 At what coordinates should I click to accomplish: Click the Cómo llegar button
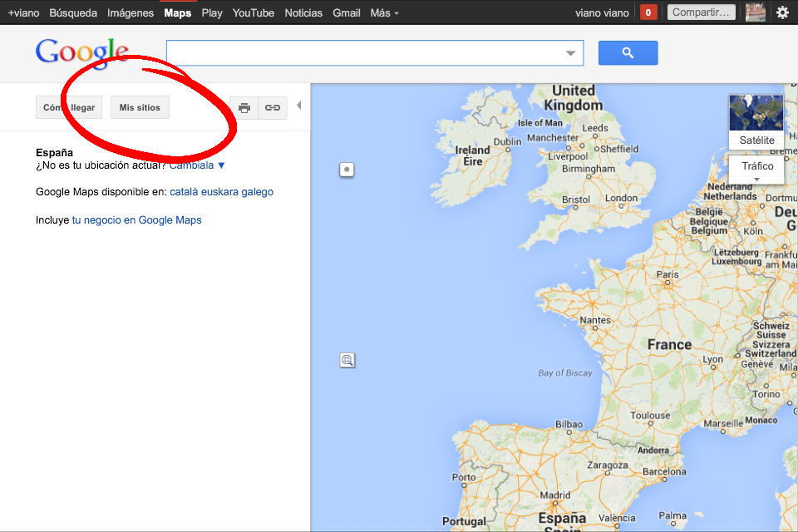tap(69, 107)
